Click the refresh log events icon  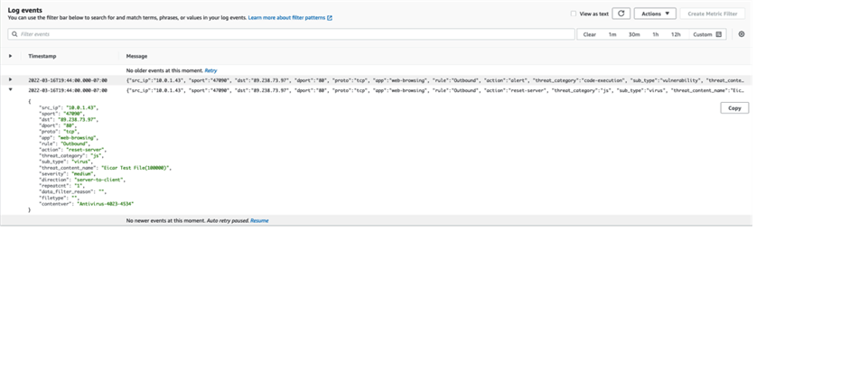[x=621, y=14]
